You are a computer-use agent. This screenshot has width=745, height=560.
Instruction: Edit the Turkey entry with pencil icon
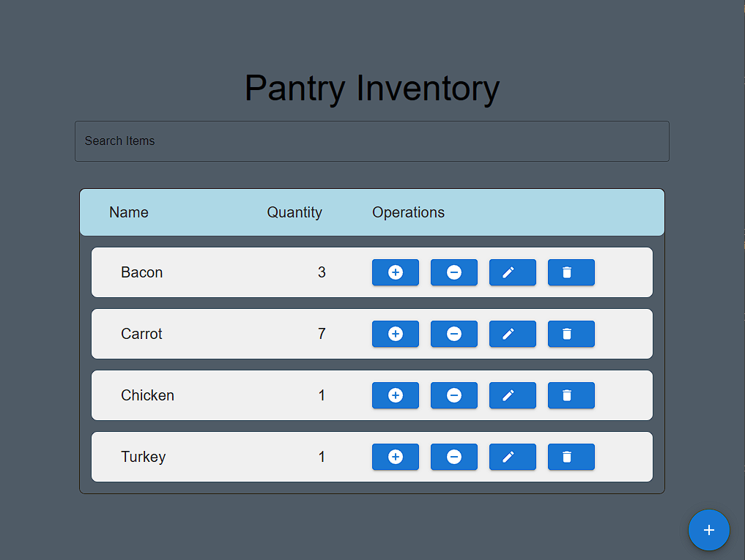coord(513,457)
